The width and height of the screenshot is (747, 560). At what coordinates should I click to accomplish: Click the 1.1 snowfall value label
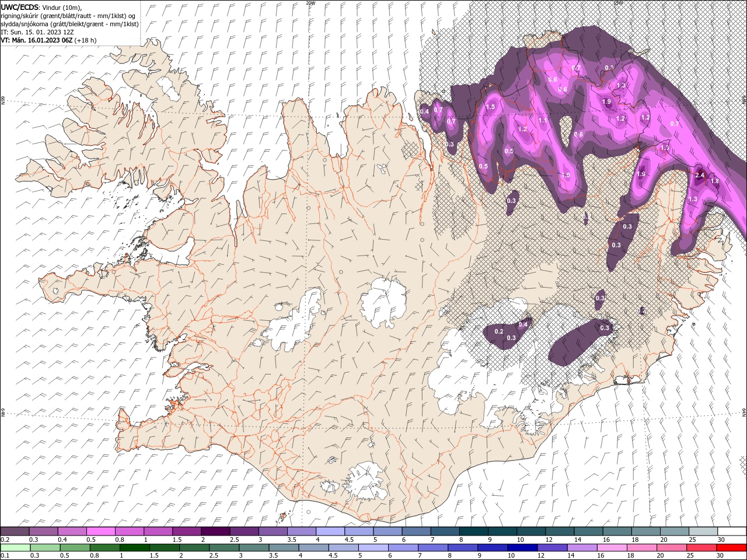point(543,121)
